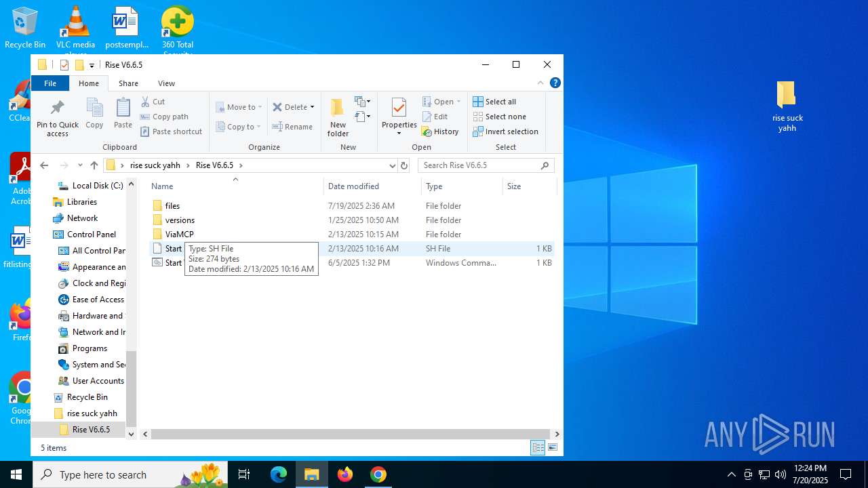Click Pin to Quick access icon

tap(58, 117)
